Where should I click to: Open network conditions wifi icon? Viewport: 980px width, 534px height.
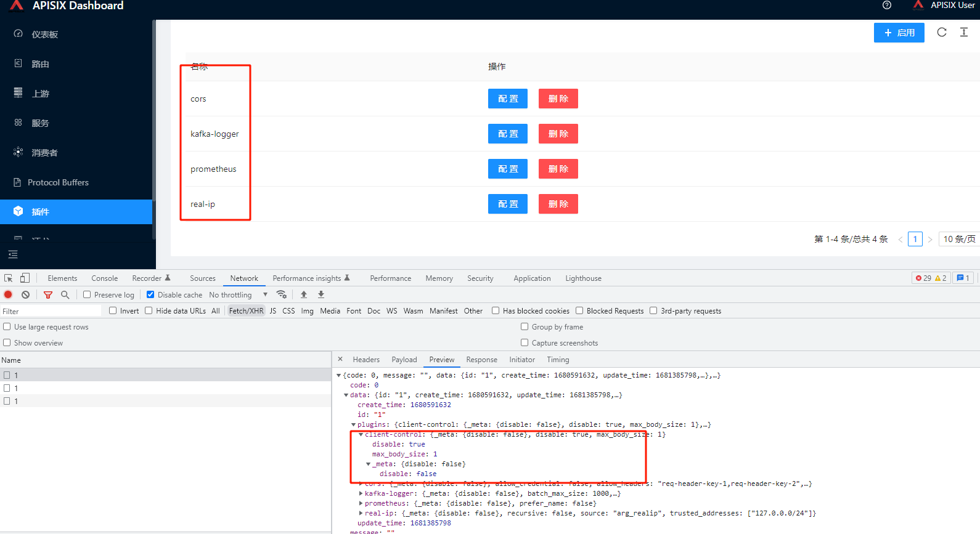[x=282, y=294]
